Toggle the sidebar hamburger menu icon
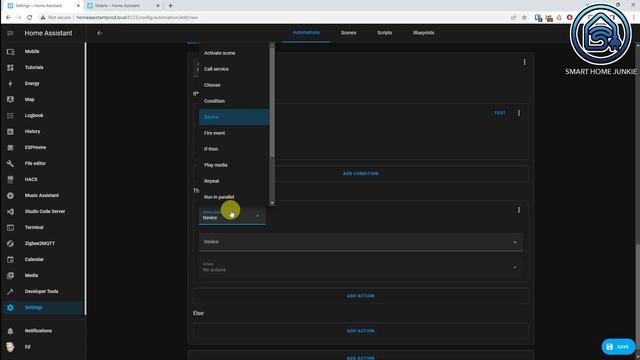Image resolution: width=640 pixels, height=360 pixels. (10, 33)
